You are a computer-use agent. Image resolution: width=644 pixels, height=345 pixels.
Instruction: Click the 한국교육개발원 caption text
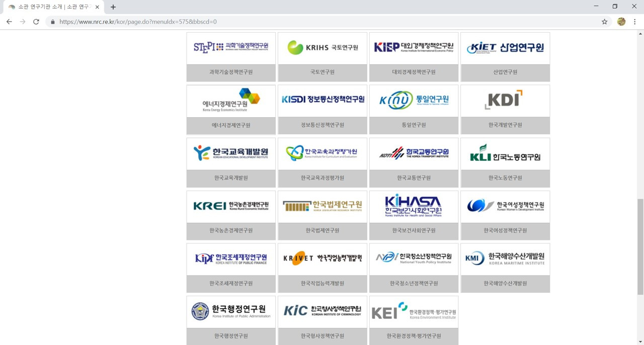231,178
